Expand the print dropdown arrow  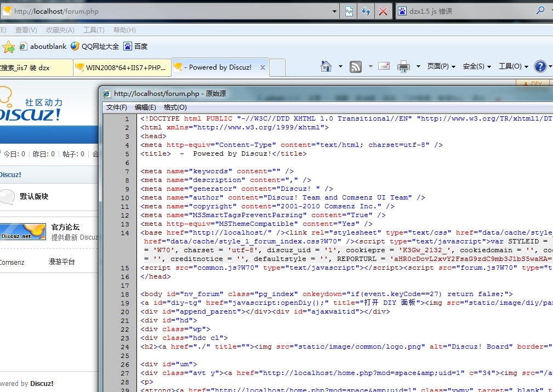pos(418,66)
